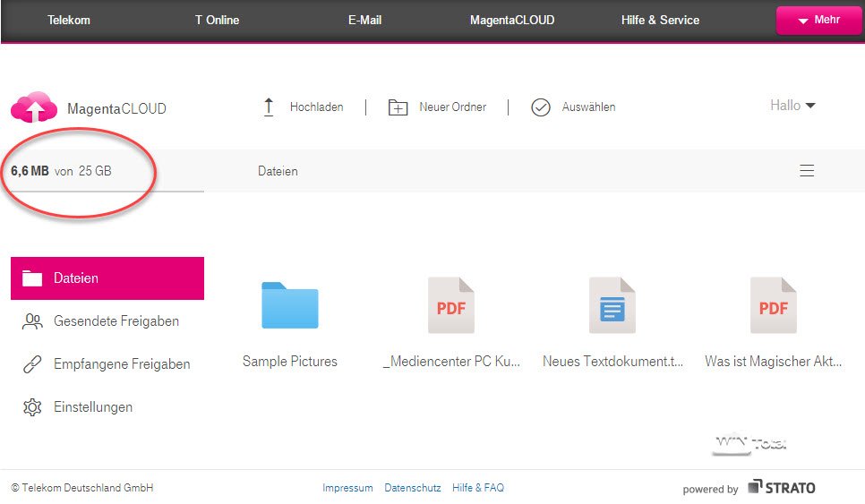Click the _Mediencenter PC Ku... file name
865x504 pixels.
point(451,362)
